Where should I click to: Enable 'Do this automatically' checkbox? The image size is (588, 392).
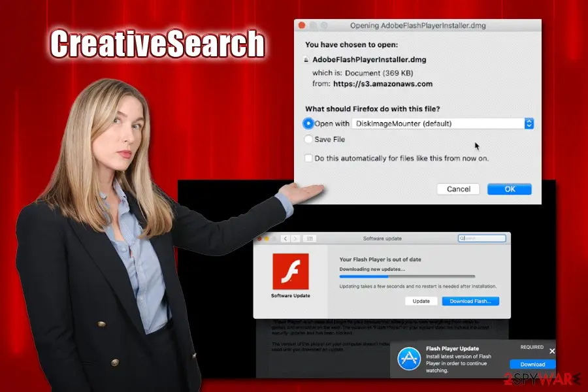(308, 158)
